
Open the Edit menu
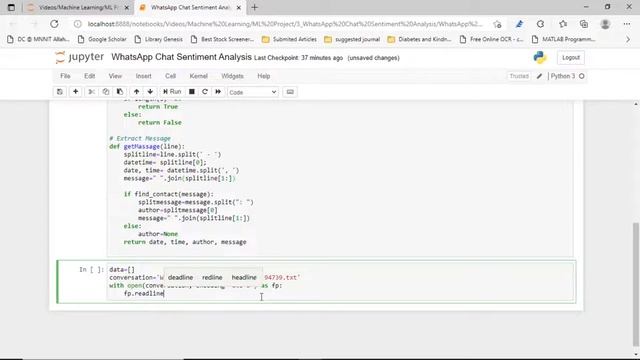tap(89, 76)
